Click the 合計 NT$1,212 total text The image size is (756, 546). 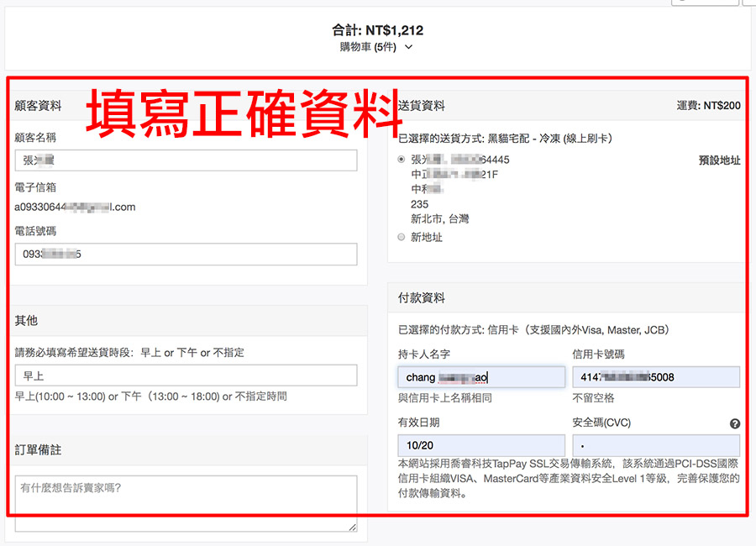(377, 30)
